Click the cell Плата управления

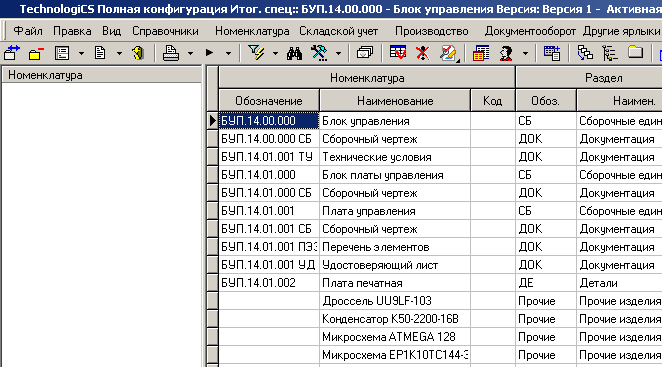point(395,211)
